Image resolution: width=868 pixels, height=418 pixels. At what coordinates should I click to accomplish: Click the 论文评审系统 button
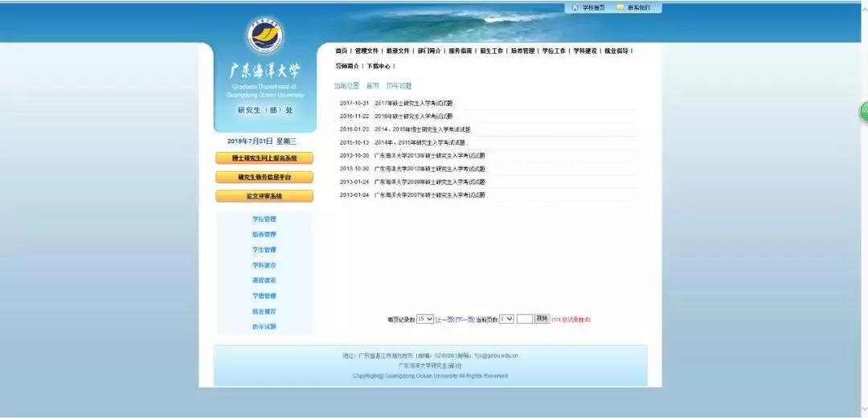point(264,196)
